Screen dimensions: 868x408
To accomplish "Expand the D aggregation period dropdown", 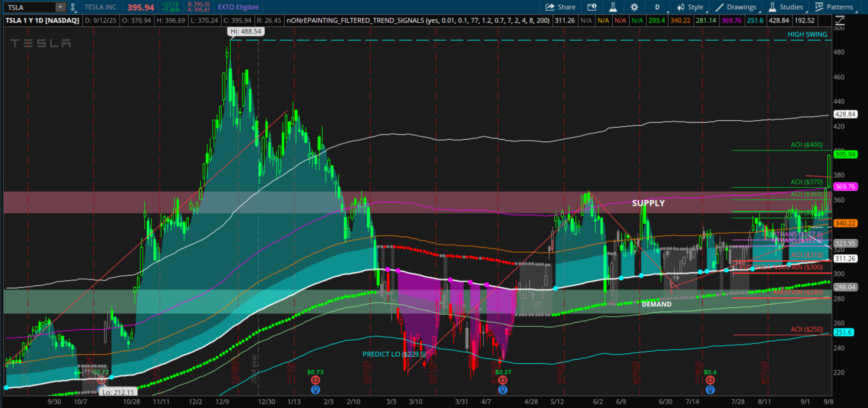I will (x=658, y=7).
